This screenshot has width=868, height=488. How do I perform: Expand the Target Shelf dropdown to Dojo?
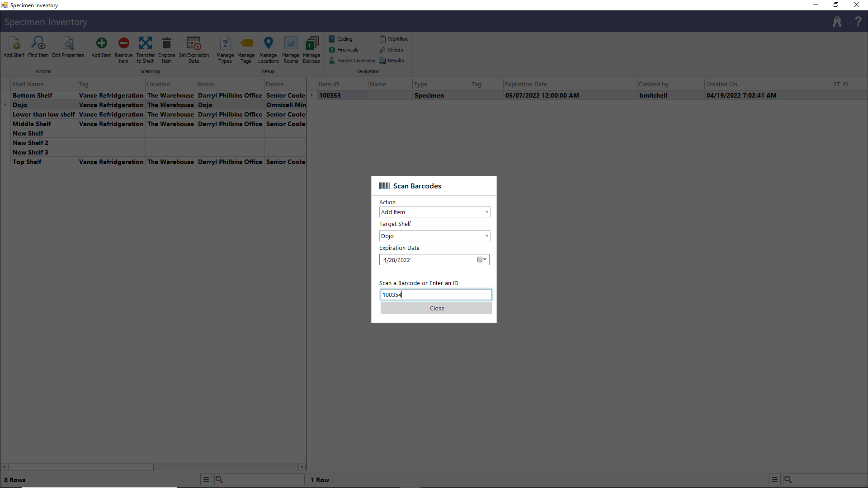486,235
